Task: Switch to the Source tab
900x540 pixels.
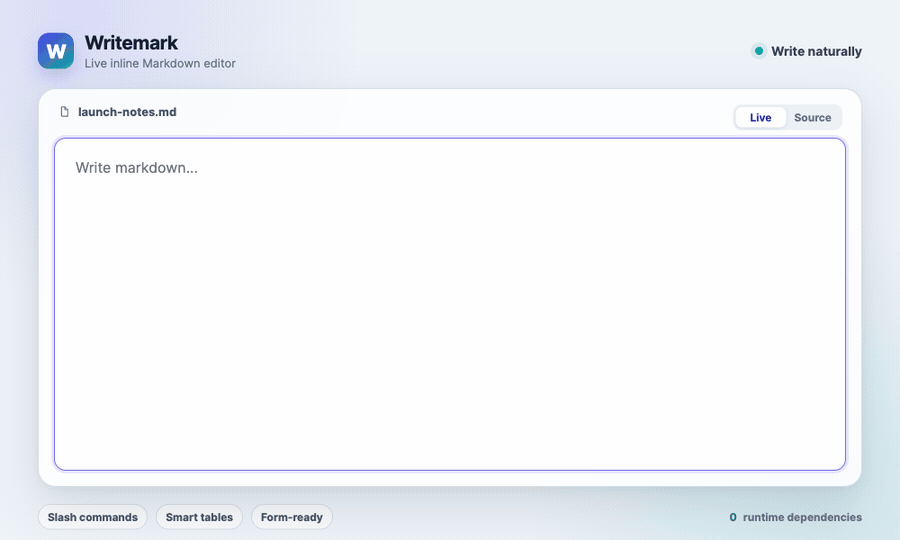Action: click(x=812, y=118)
